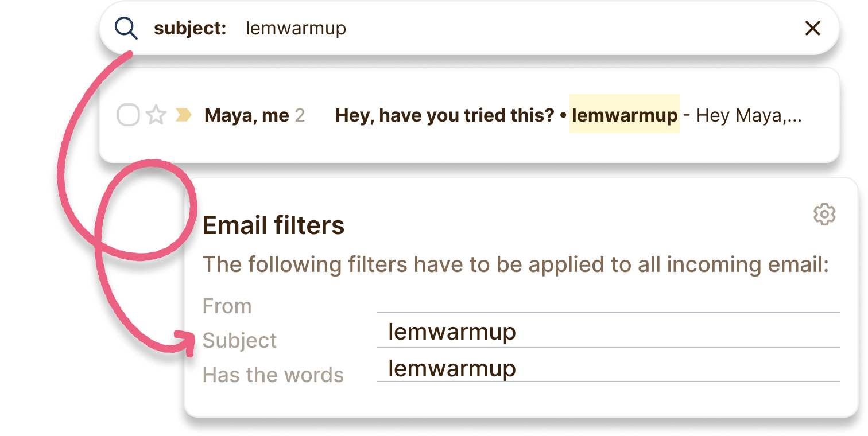868x436 pixels.
Task: Click the empty From filter field
Action: point(607,303)
